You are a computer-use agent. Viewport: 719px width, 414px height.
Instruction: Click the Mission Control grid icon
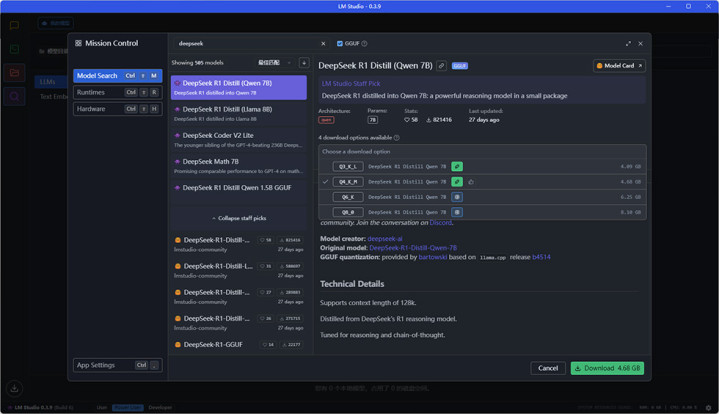point(78,43)
